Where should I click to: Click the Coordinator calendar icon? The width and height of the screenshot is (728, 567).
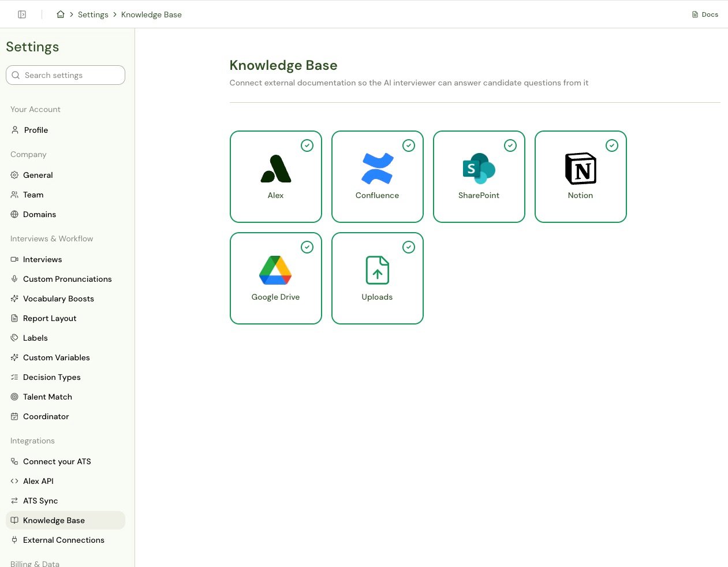coord(14,416)
